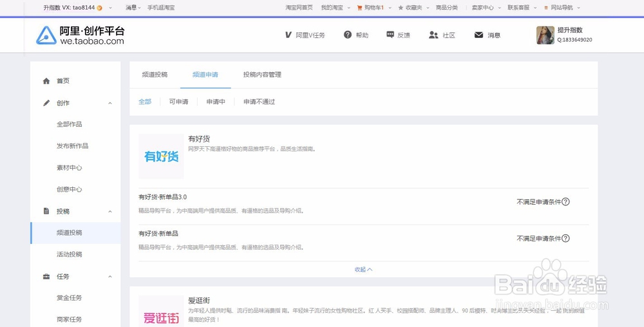The width and height of the screenshot is (644, 327).
Task: Go to 淘宝网首页 link
Action: tap(299, 7)
